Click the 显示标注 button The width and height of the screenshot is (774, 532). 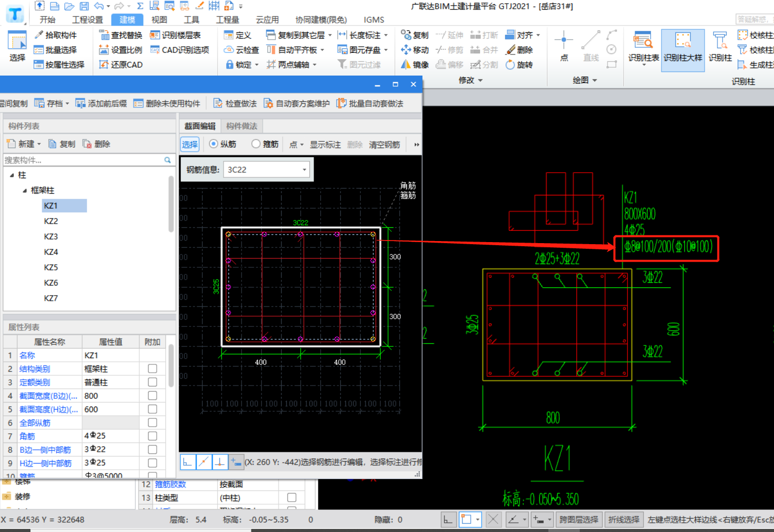(x=325, y=144)
